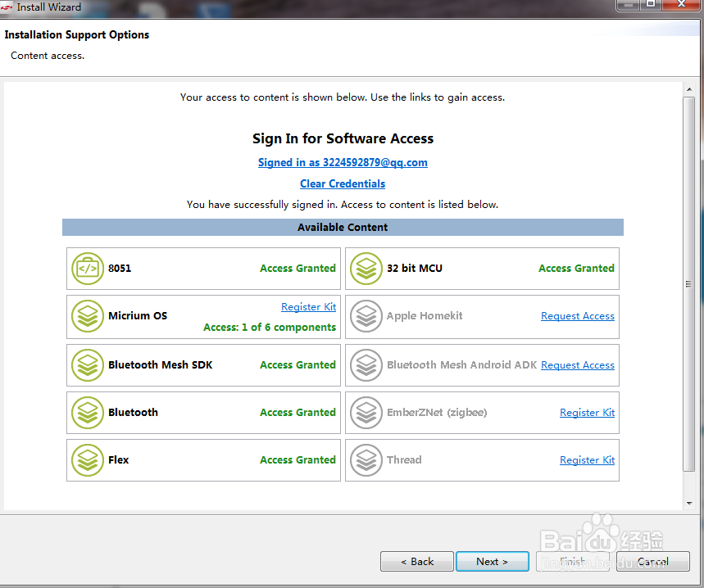The image size is (704, 588).
Task: Click 'Access Granted' in the Bluetooth row
Action: [297, 413]
